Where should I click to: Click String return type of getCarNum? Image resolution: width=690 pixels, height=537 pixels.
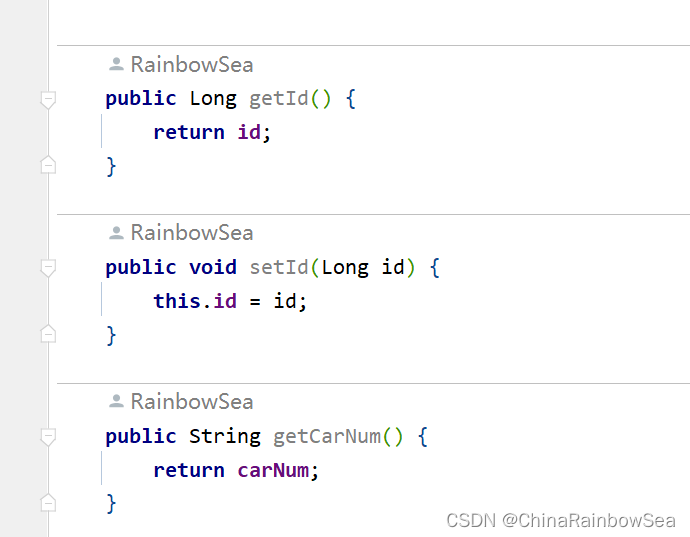coord(225,437)
